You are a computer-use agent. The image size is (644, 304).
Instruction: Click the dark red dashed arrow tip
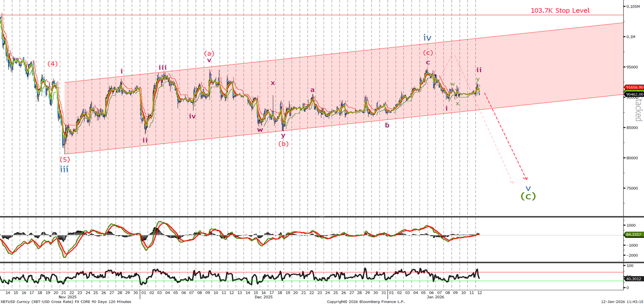pos(527,179)
